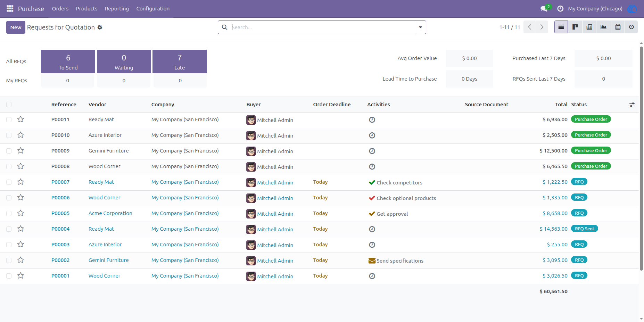Open the company switcher My Company (Chicago)
This screenshot has height=322, width=644.
tap(595, 9)
